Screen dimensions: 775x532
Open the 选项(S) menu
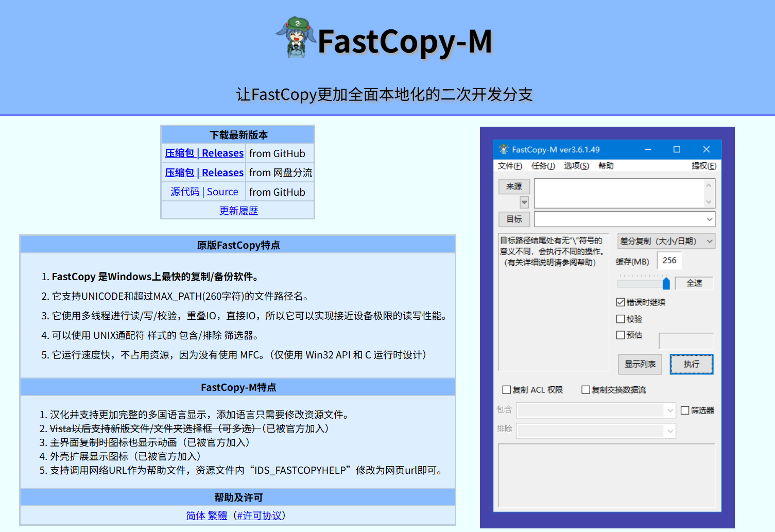[x=576, y=166]
